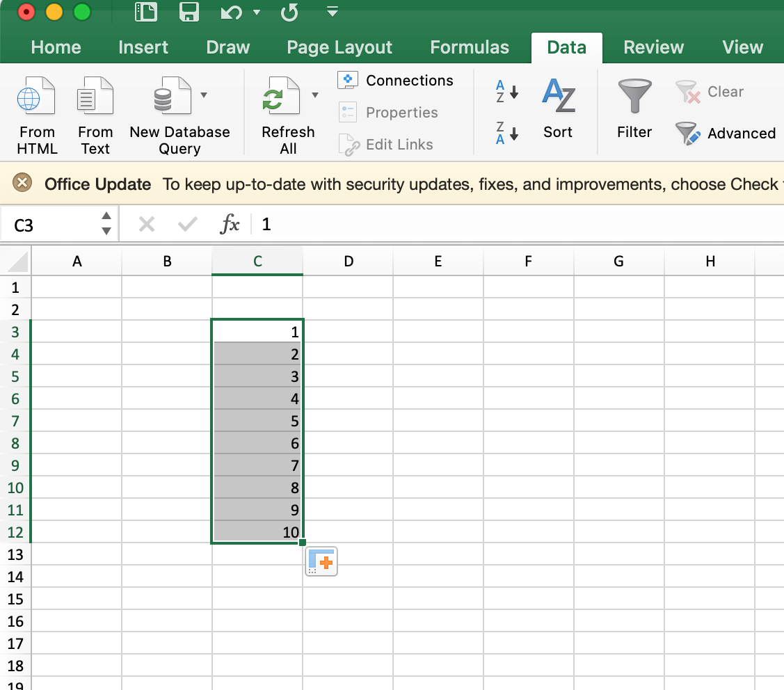
Task: Open the Page Layout tab
Action: click(x=339, y=47)
